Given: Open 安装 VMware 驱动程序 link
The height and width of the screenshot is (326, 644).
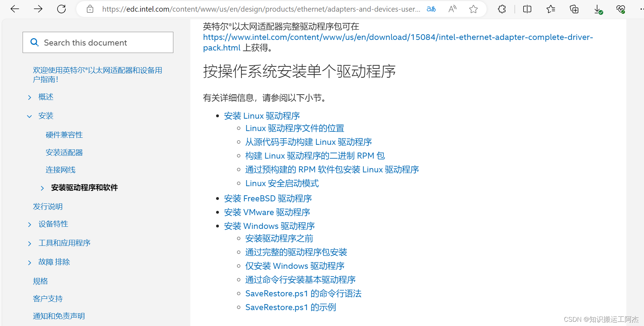Looking at the screenshot, I should (x=267, y=212).
